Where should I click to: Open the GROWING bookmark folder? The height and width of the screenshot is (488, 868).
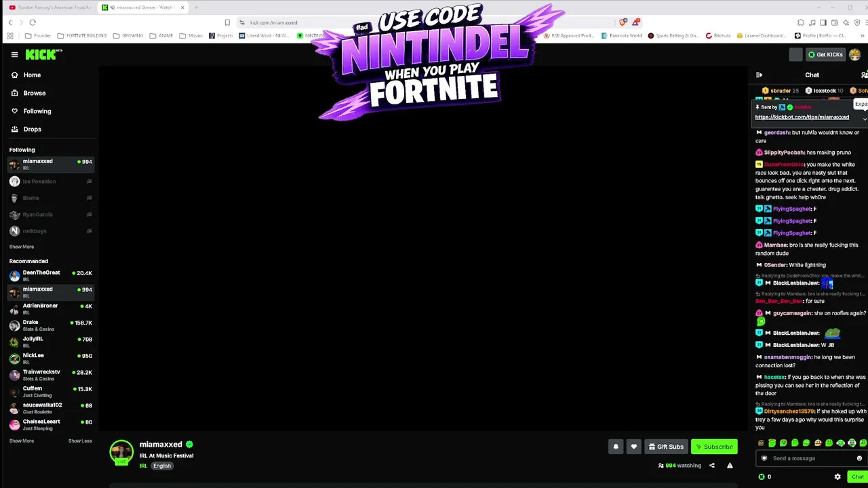[128, 36]
